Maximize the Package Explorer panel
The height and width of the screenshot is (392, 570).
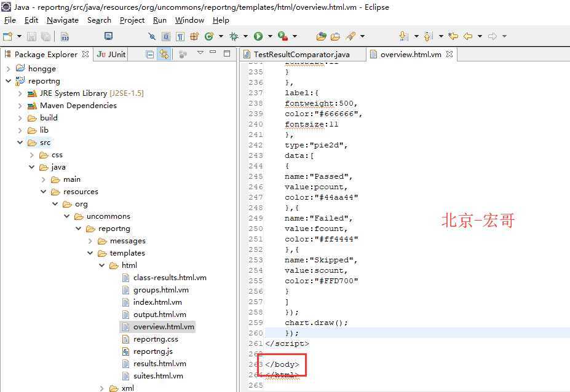pos(227,53)
